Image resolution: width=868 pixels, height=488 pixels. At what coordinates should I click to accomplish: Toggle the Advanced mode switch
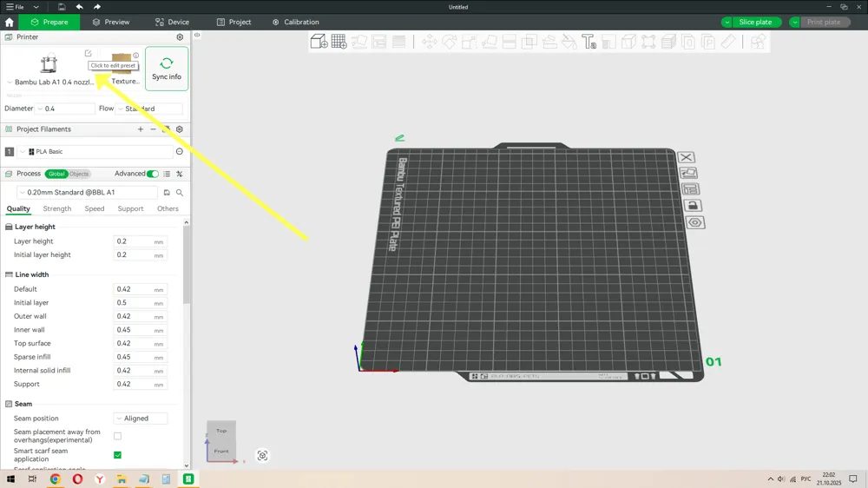[153, 174]
